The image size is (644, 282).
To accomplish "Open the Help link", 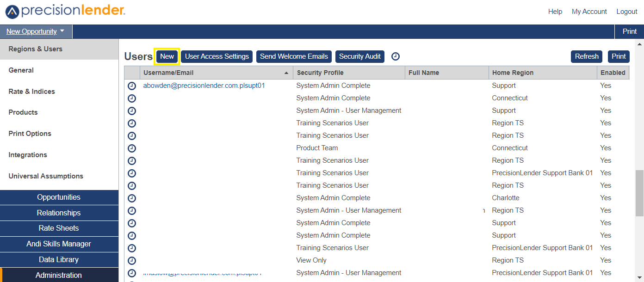I will click(x=555, y=12).
